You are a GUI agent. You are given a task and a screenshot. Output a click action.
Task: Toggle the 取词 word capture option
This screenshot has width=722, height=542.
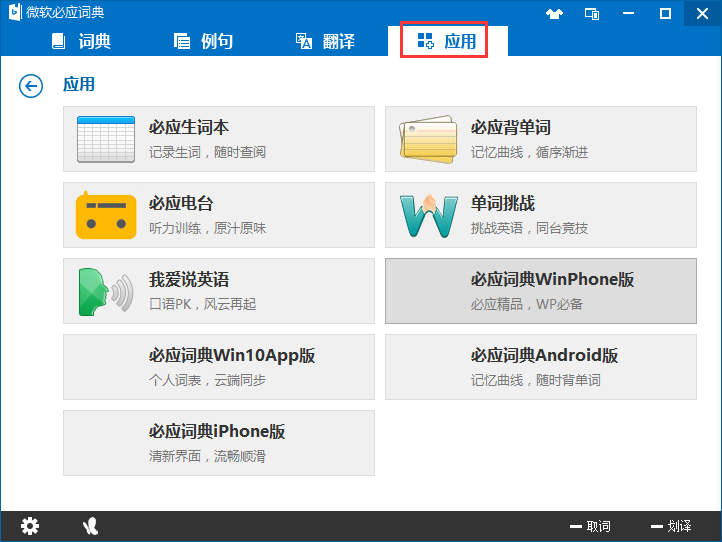(590, 526)
